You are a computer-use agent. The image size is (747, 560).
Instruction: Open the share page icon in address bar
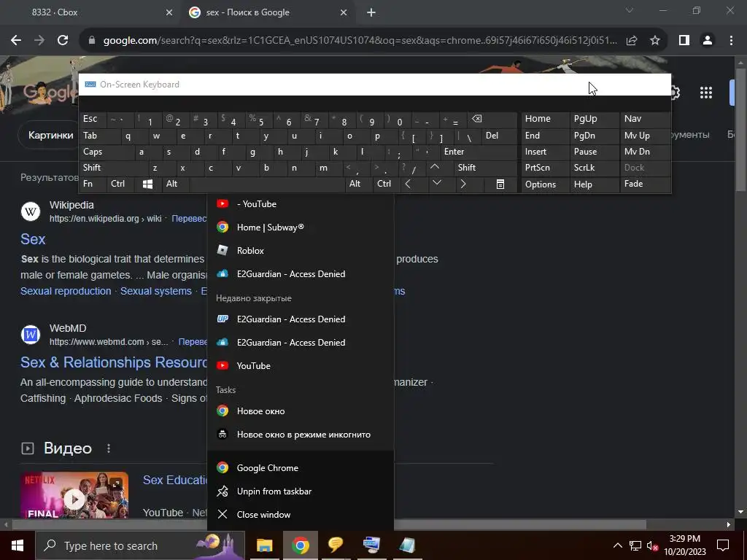[632, 41]
